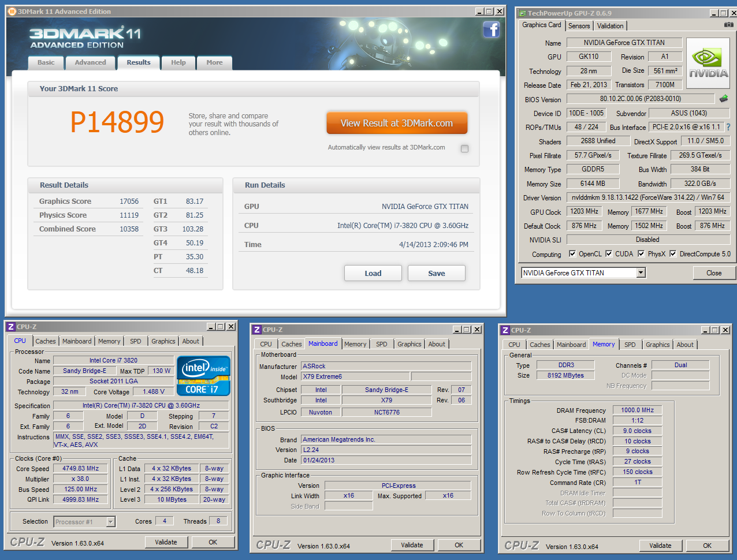Click the Manufacturer field showing ASRock
737x560 pixels.
[386, 366]
